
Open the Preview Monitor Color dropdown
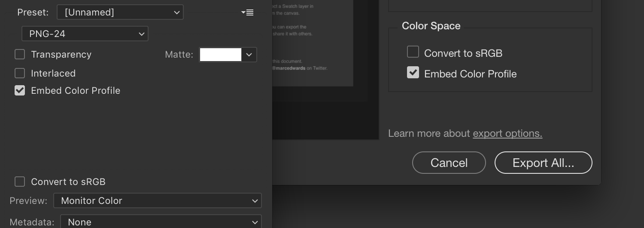click(x=158, y=200)
